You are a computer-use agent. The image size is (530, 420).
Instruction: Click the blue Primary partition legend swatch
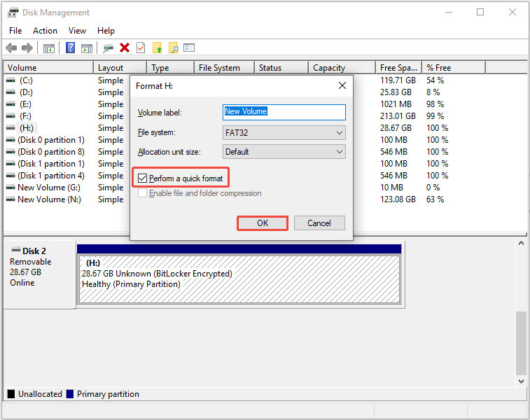[x=70, y=394]
